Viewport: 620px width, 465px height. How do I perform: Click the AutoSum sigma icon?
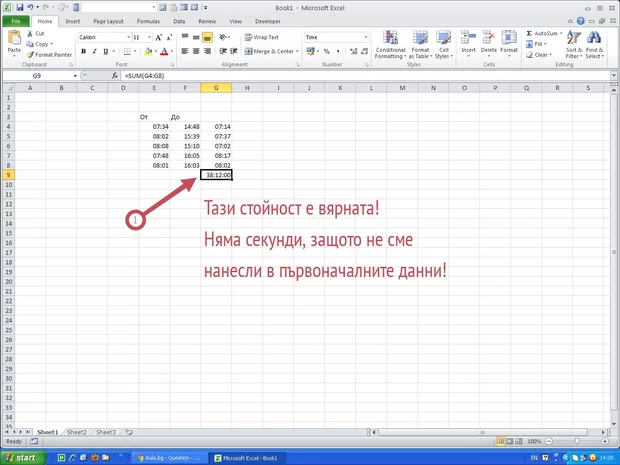coord(529,34)
